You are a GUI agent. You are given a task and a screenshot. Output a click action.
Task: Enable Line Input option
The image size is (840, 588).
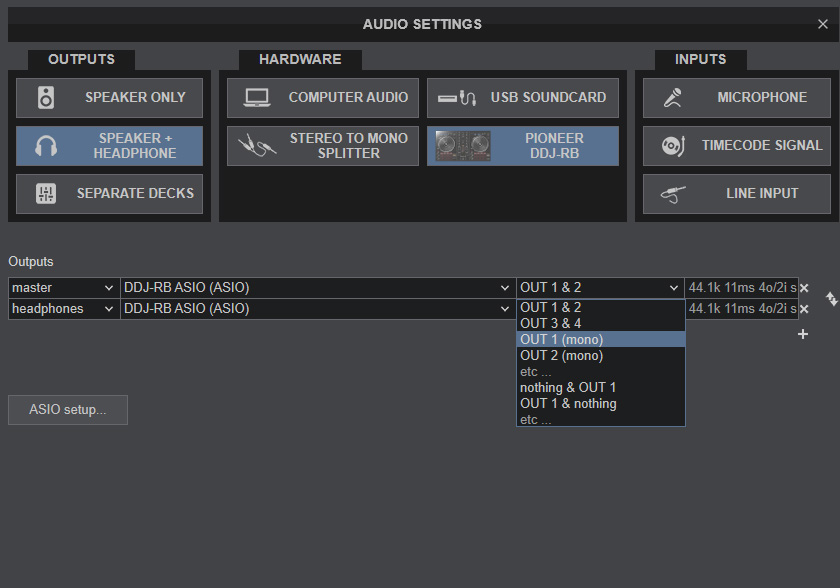(737, 193)
